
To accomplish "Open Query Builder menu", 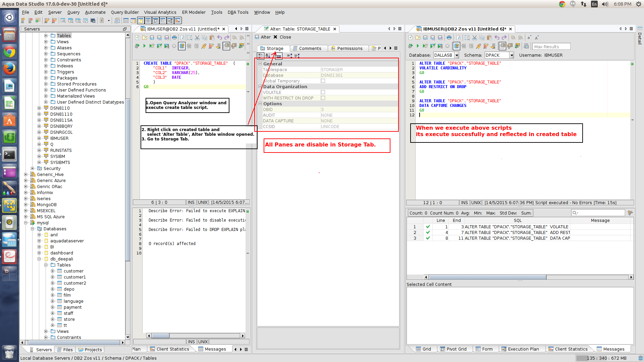I will pos(125,12).
